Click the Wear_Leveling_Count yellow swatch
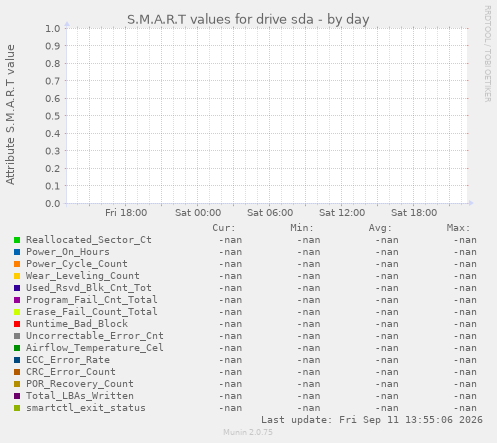The width and height of the screenshot is (497, 443). pyautogui.click(x=17, y=276)
